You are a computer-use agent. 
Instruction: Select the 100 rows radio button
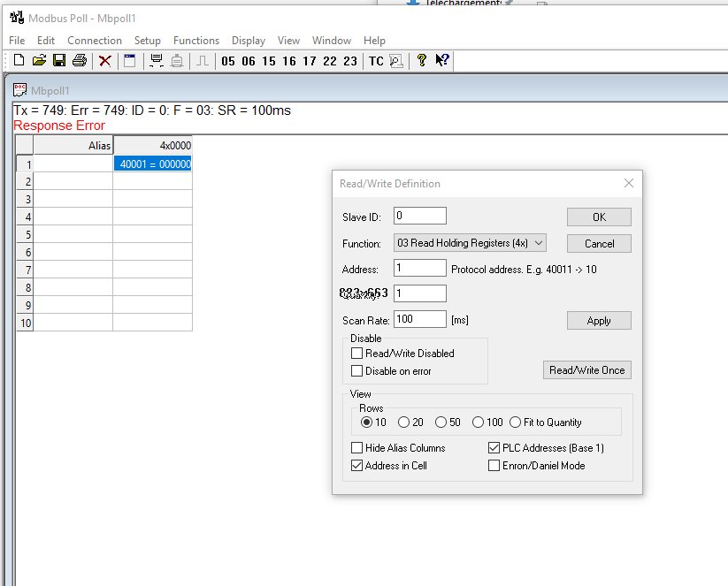[478, 422]
